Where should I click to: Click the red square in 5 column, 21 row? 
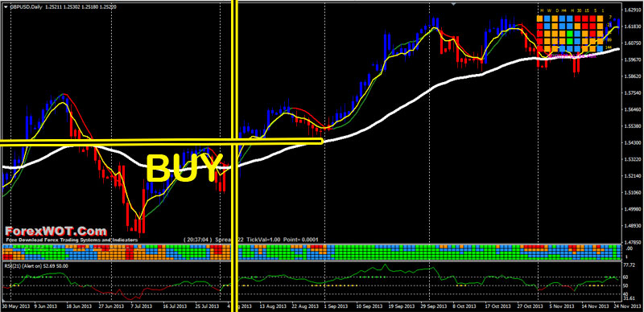pyautogui.click(x=592, y=26)
